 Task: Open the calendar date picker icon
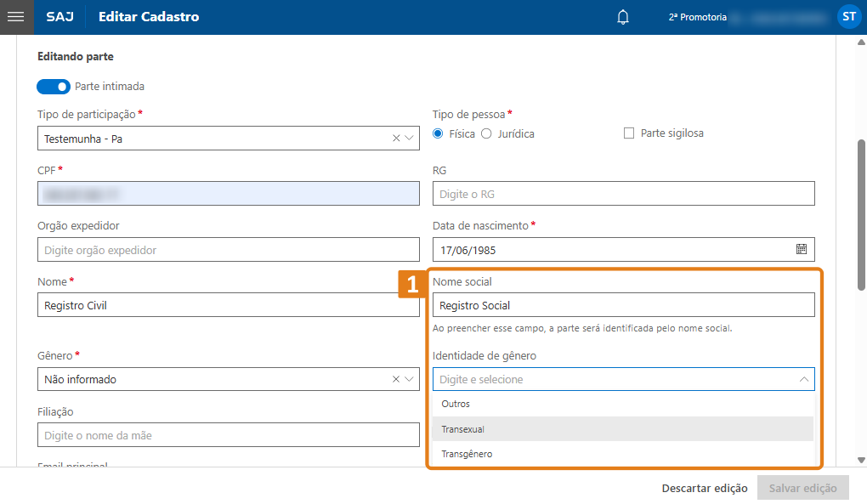point(801,249)
